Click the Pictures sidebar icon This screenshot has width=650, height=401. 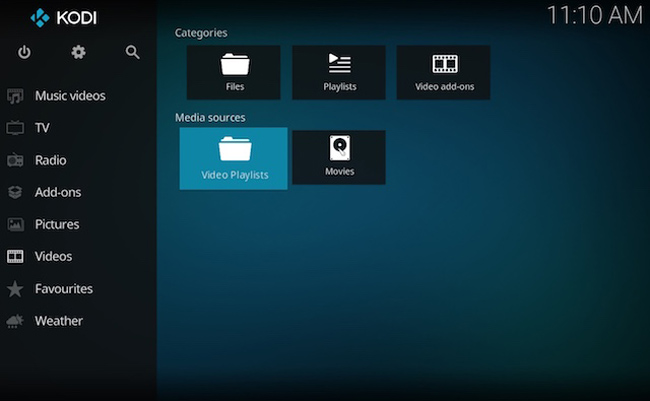tap(15, 224)
